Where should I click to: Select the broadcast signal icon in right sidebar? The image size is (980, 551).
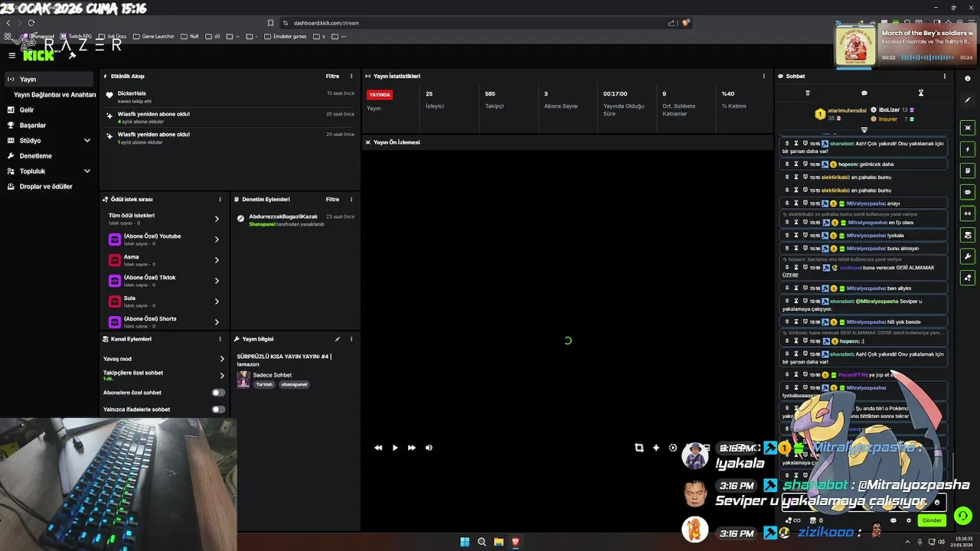pyautogui.click(x=968, y=214)
